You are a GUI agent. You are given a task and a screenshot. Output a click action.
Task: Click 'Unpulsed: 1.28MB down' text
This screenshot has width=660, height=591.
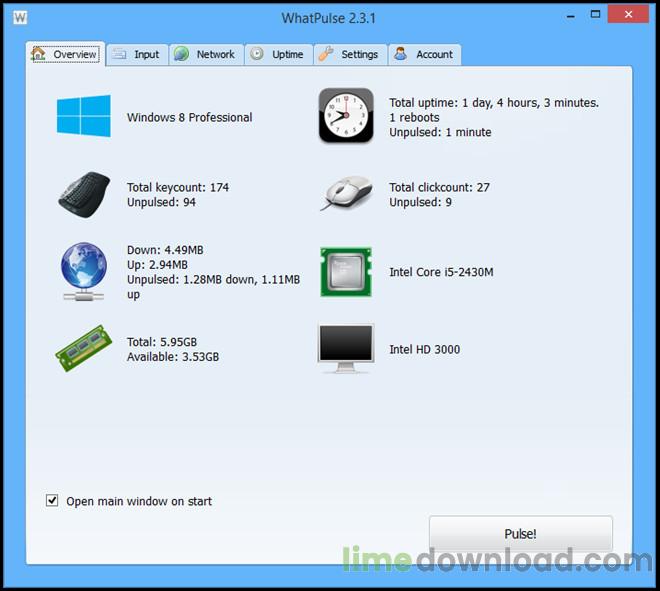coord(192,280)
